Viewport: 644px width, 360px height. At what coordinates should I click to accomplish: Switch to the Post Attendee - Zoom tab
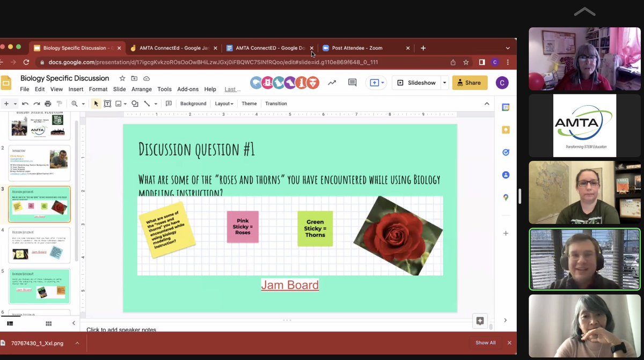358,48
